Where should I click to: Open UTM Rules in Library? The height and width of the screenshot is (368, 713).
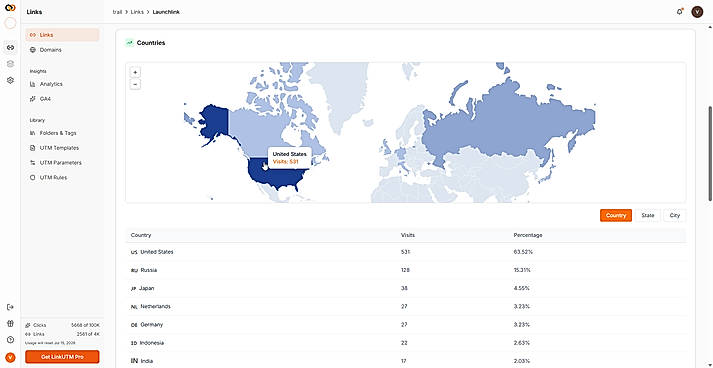(x=62, y=177)
